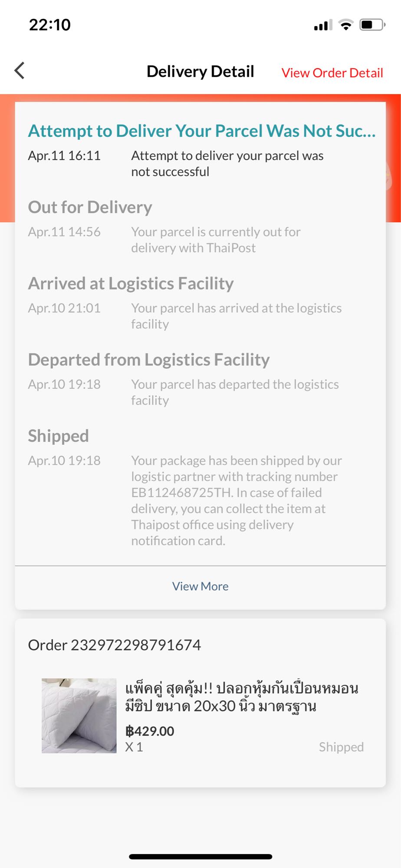Tap the back arrow icon

[20, 71]
